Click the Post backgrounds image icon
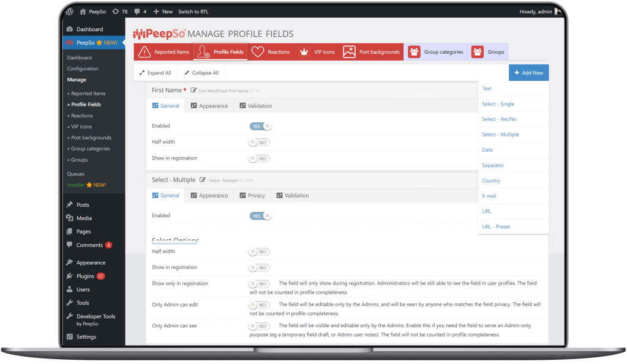The width and height of the screenshot is (627, 364). tap(349, 52)
